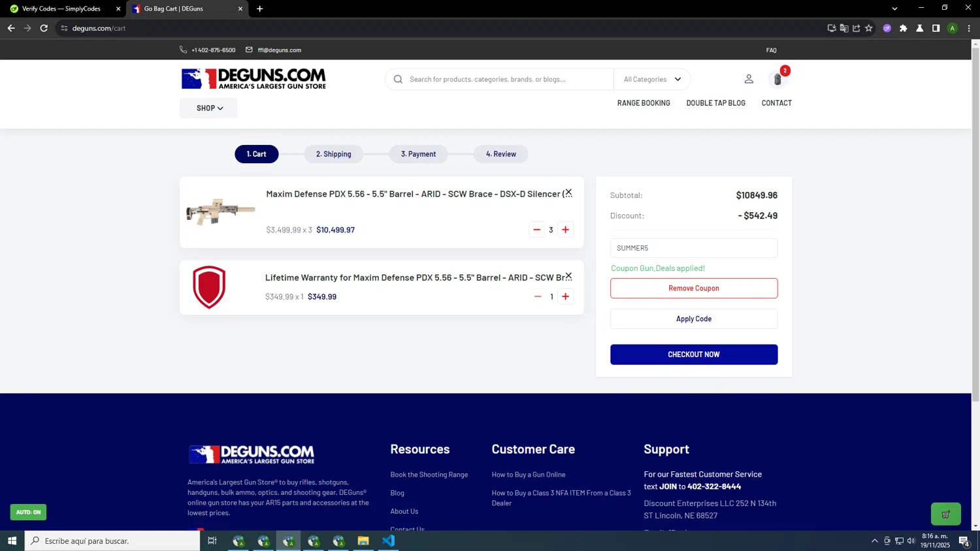The image size is (980, 551).
Task: Open footer Blog link
Action: [397, 493]
